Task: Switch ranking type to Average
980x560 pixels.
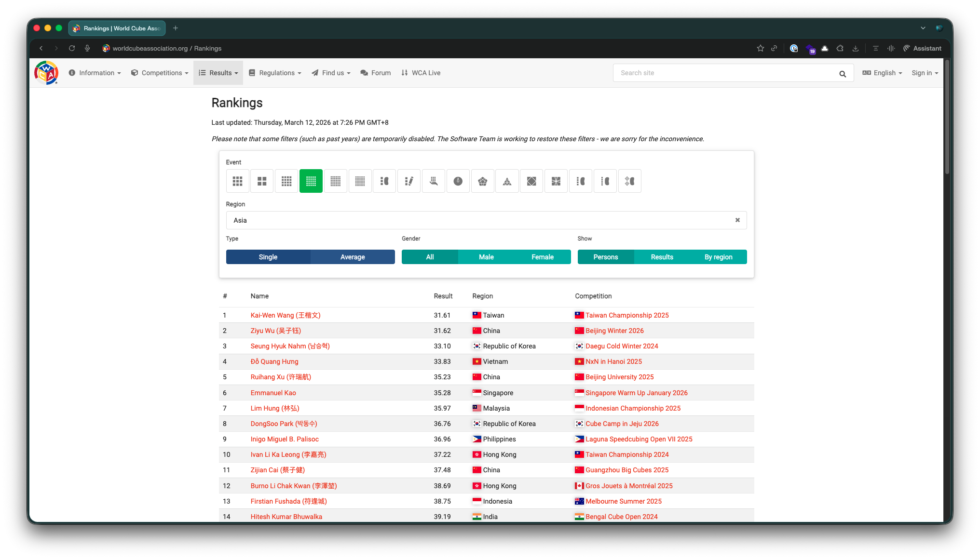Action: click(x=353, y=257)
